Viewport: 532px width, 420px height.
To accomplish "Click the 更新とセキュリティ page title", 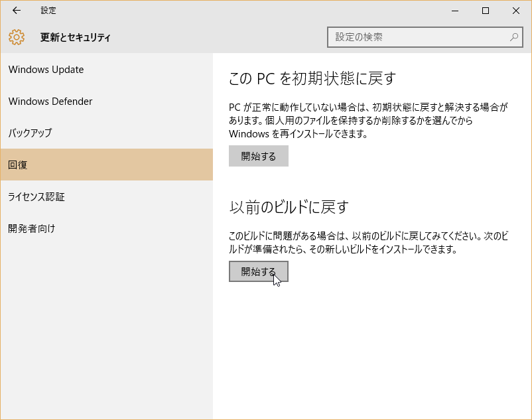I will pos(76,37).
